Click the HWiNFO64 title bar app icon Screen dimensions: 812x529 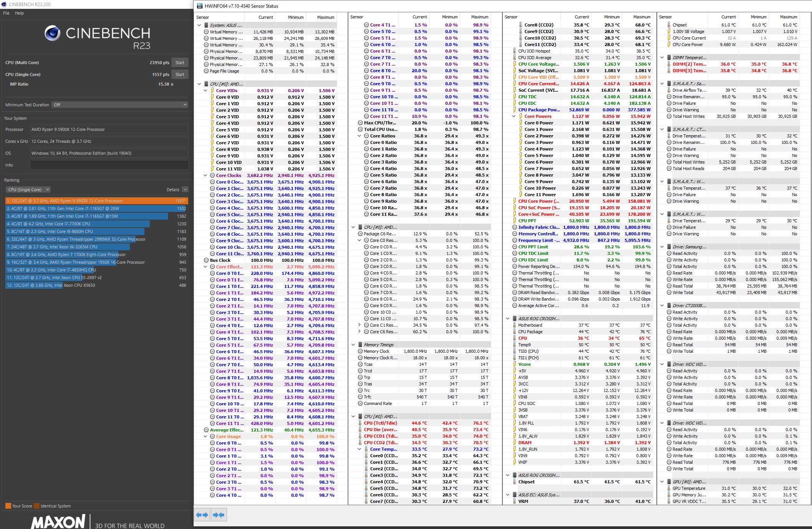(x=199, y=6)
